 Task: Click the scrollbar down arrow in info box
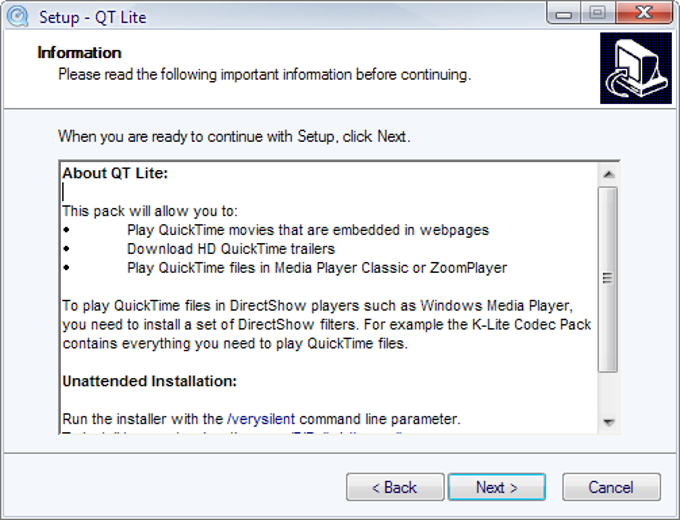click(x=608, y=423)
